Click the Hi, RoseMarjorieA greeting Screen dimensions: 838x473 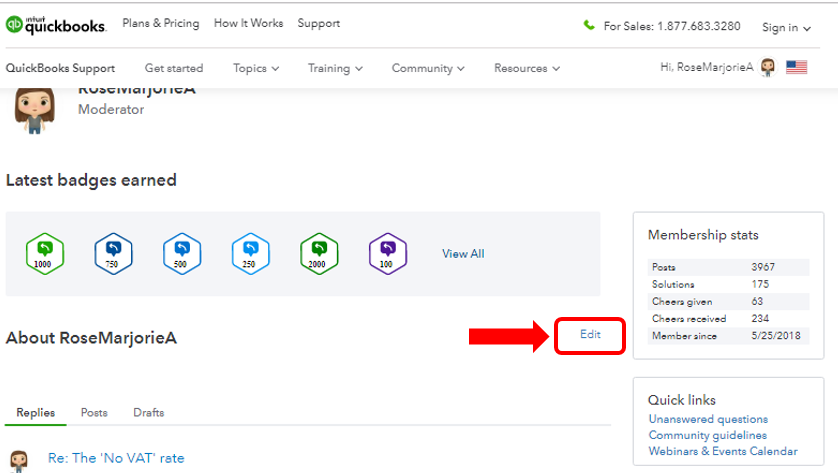click(x=707, y=67)
